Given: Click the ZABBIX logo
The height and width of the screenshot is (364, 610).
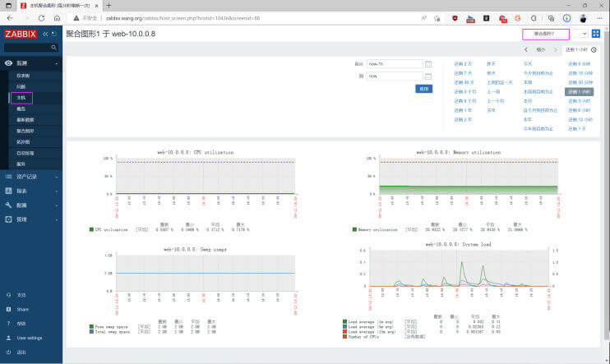Looking at the screenshot, I should coord(21,35).
